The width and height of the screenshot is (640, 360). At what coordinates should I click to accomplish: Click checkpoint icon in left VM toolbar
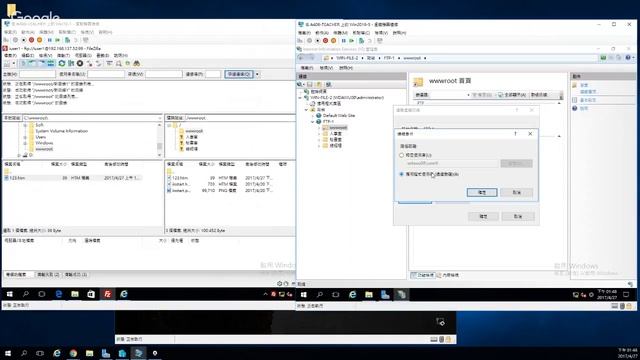pyautogui.click(x=67, y=40)
